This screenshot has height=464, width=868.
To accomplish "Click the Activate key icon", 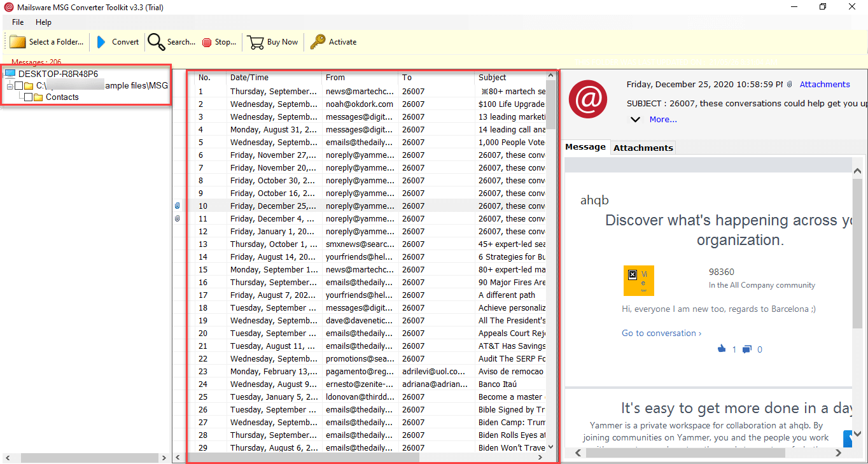I will click(x=318, y=42).
